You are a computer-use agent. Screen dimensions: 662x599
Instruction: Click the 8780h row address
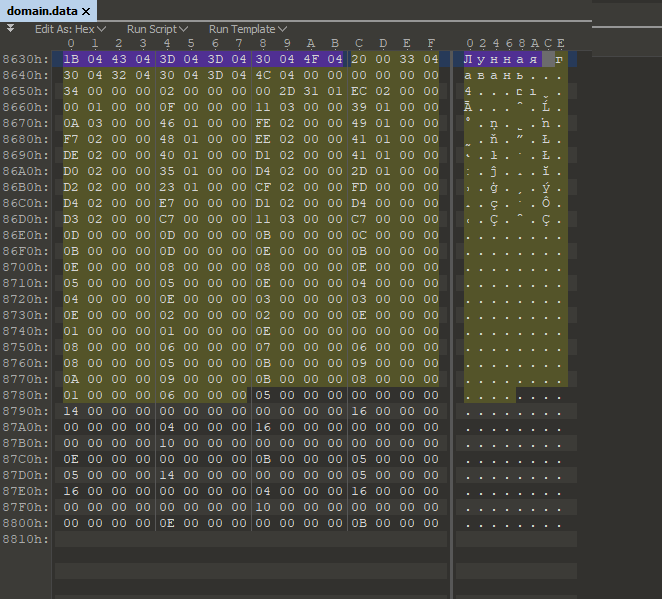[x=26, y=396]
